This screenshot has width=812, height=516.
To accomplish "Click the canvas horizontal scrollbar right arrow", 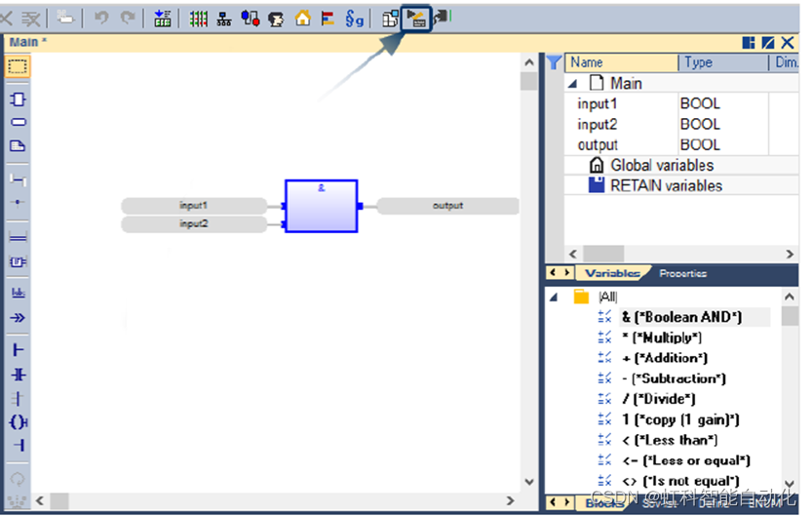I will click(511, 500).
